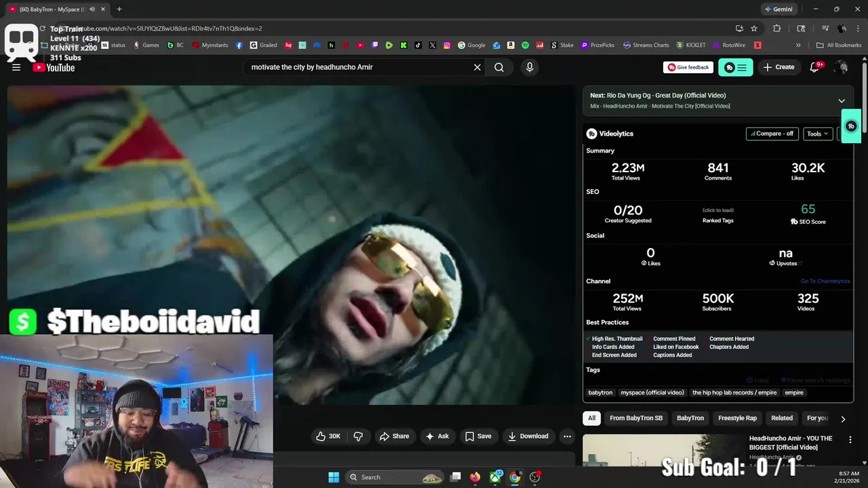Save video to a playlist
The height and width of the screenshot is (488, 868).
point(478,436)
